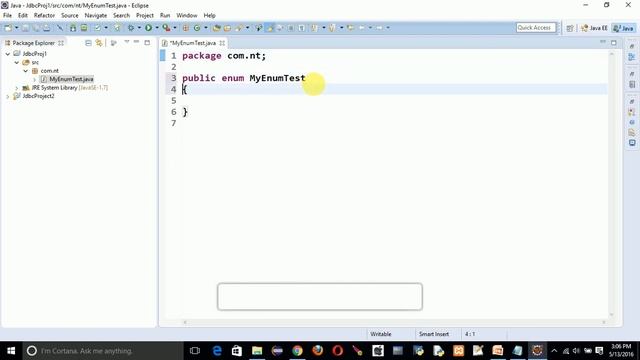This screenshot has height=360, width=640.
Task: Click the Open Perspective icon
Action: (x=570, y=28)
